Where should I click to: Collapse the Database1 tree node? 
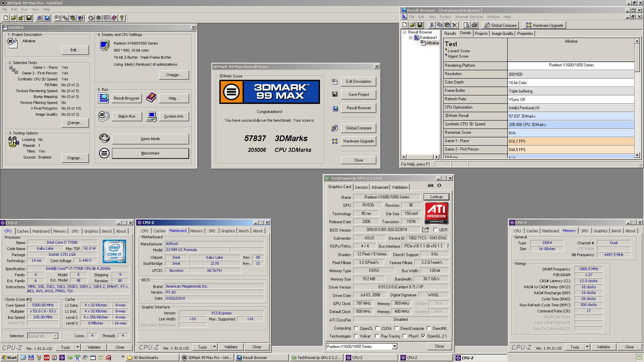411,38
